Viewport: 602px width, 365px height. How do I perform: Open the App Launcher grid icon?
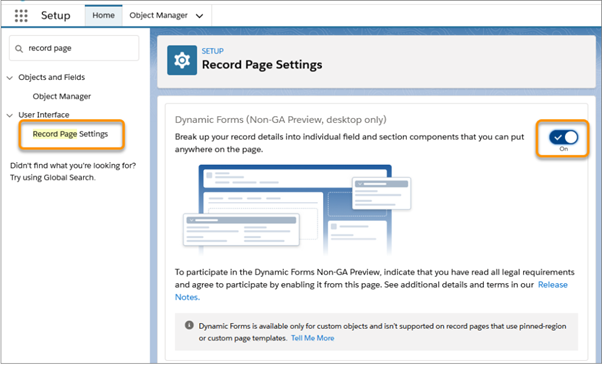[21, 15]
